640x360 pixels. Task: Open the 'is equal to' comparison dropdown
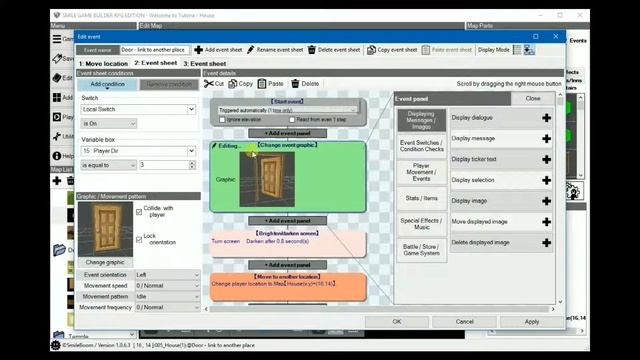pyautogui.click(x=109, y=165)
